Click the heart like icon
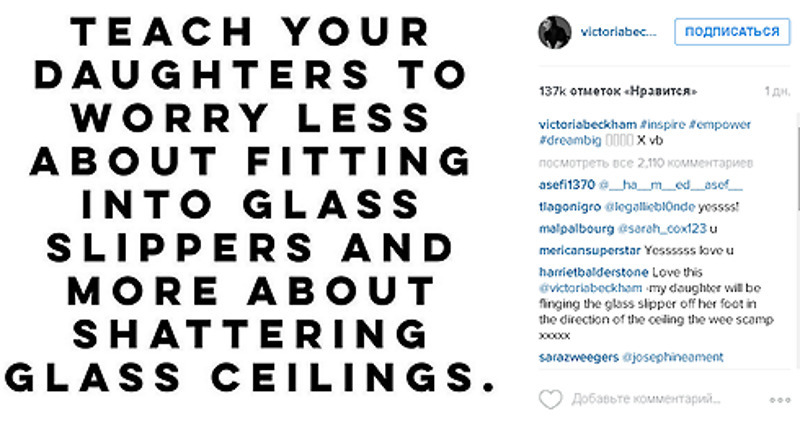This screenshot has width=800, height=424. click(x=551, y=399)
